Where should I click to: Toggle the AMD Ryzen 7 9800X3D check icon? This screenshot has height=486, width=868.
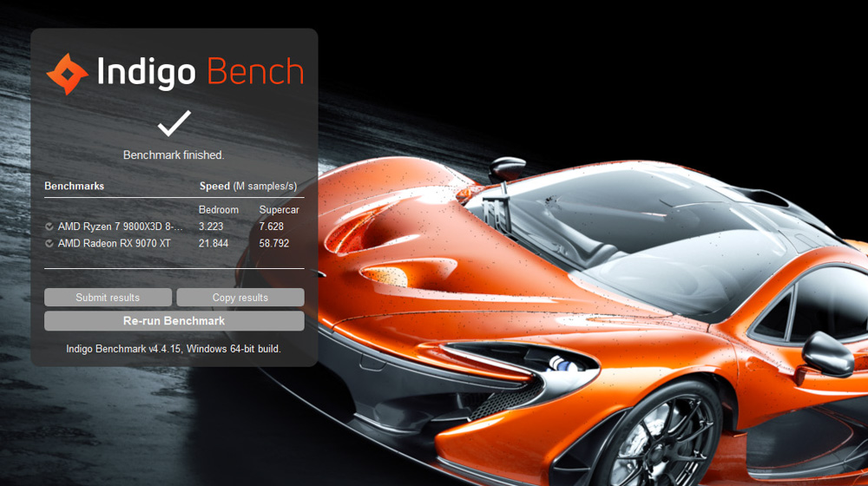click(x=49, y=227)
